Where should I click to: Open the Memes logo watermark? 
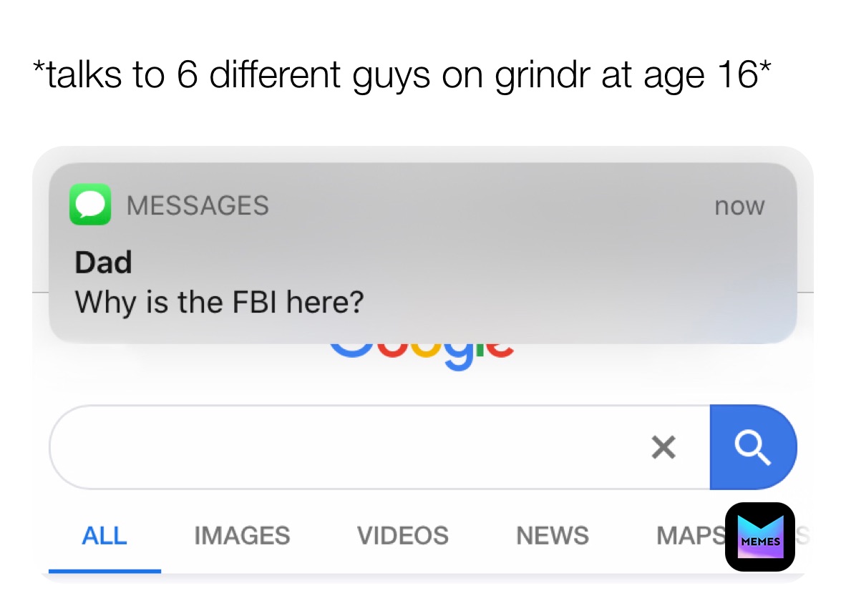tap(759, 537)
